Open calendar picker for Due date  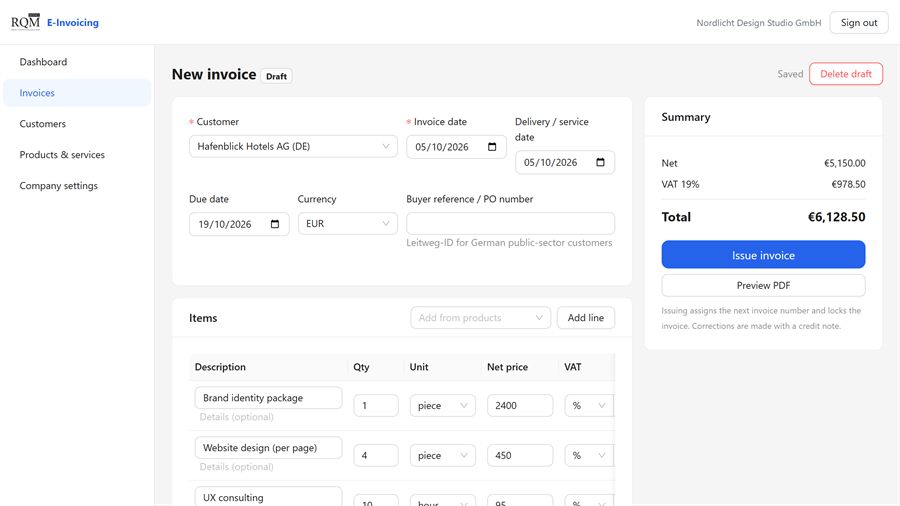click(x=275, y=224)
